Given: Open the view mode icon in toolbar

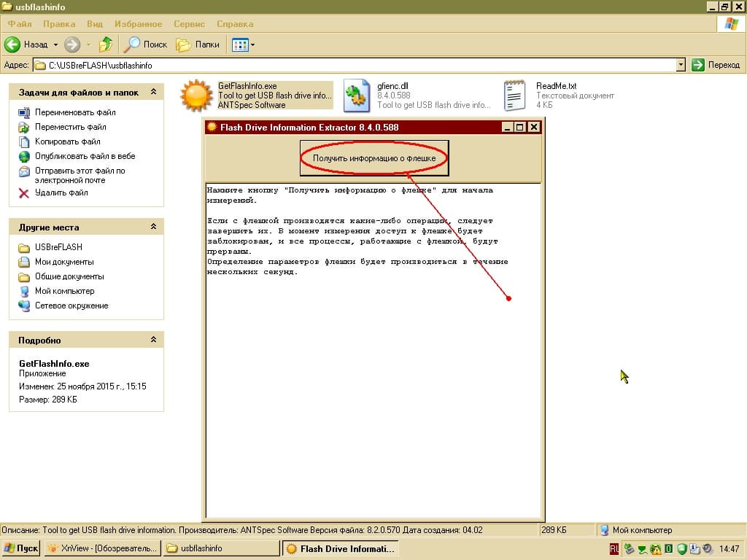Looking at the screenshot, I should 239,44.
